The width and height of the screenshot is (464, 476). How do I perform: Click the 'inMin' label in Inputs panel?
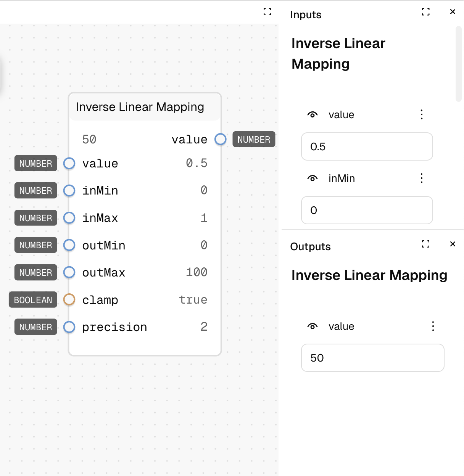342,178
